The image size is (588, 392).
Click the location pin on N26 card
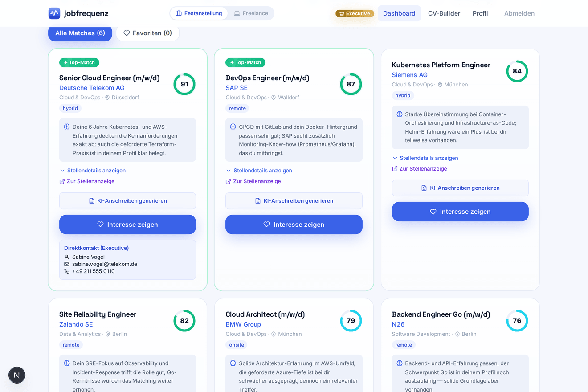[x=457, y=334]
